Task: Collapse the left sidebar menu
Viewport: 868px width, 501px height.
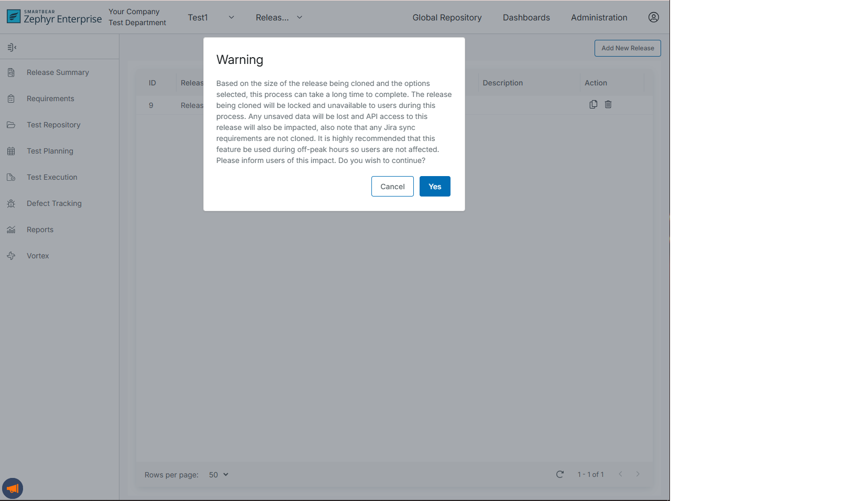Action: (12, 48)
